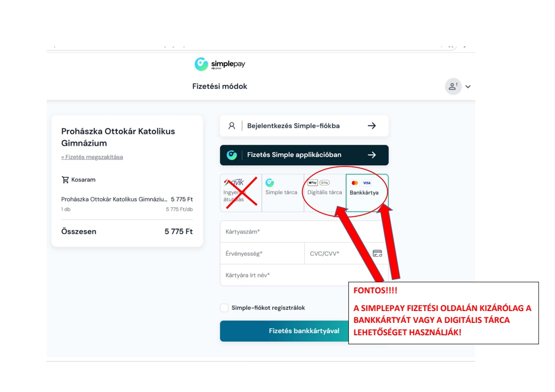Viewport: 555px width, 392px height.
Task: Switch to the Simple tárca tab
Action: point(283,193)
